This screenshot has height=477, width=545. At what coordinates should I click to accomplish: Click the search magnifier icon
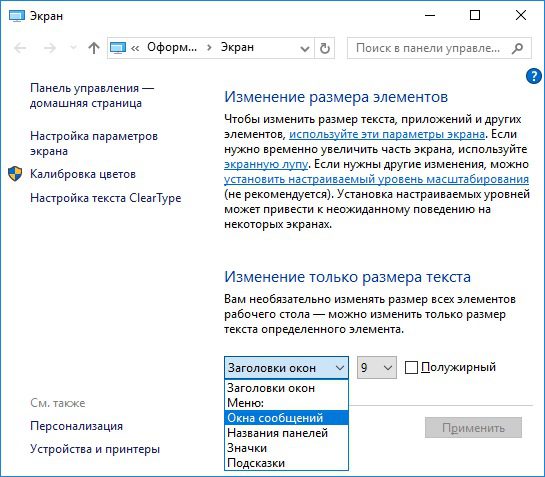[x=518, y=48]
